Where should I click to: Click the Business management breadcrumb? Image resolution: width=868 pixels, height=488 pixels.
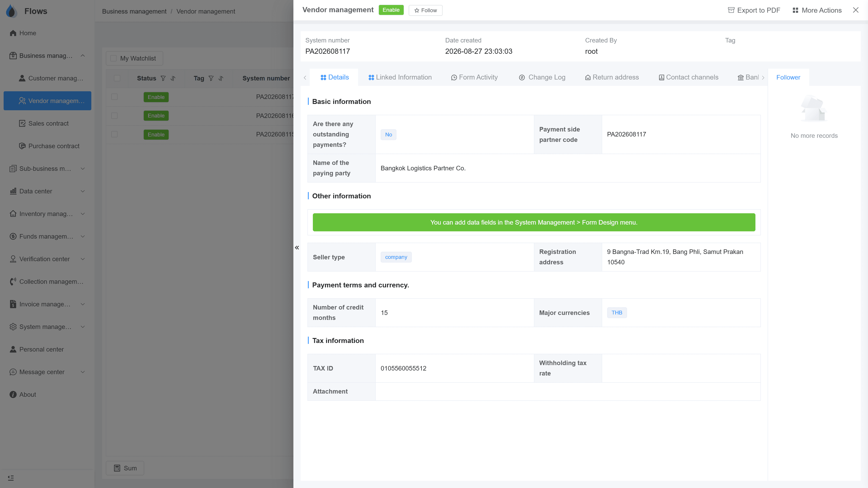(x=134, y=11)
